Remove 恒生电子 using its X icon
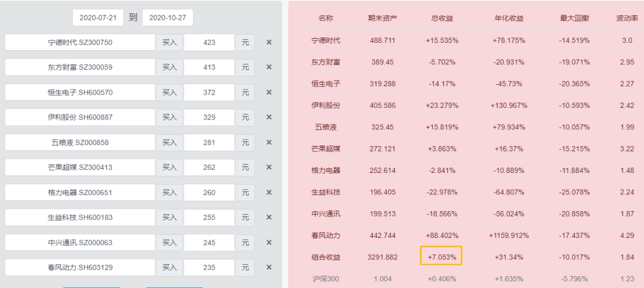 pyautogui.click(x=269, y=92)
